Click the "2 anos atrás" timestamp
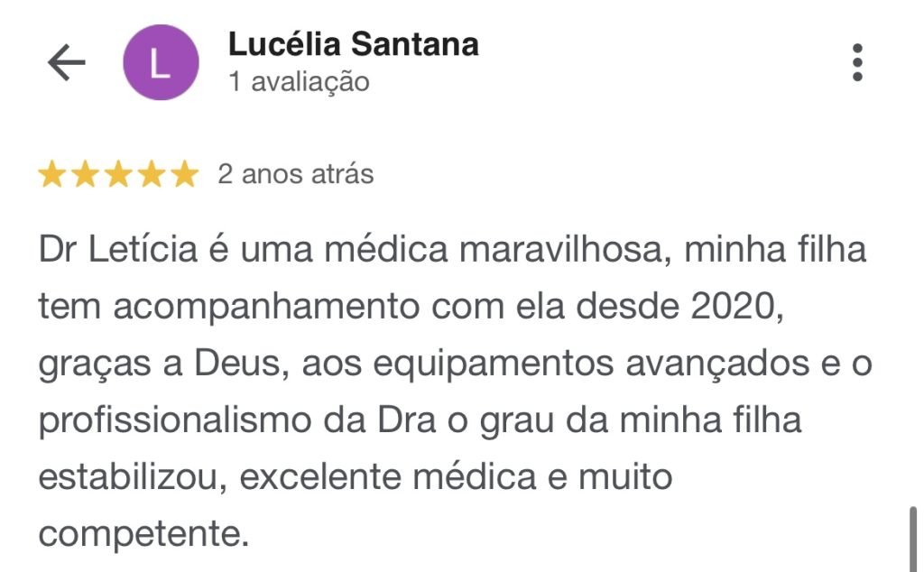924x572 pixels. point(296,173)
